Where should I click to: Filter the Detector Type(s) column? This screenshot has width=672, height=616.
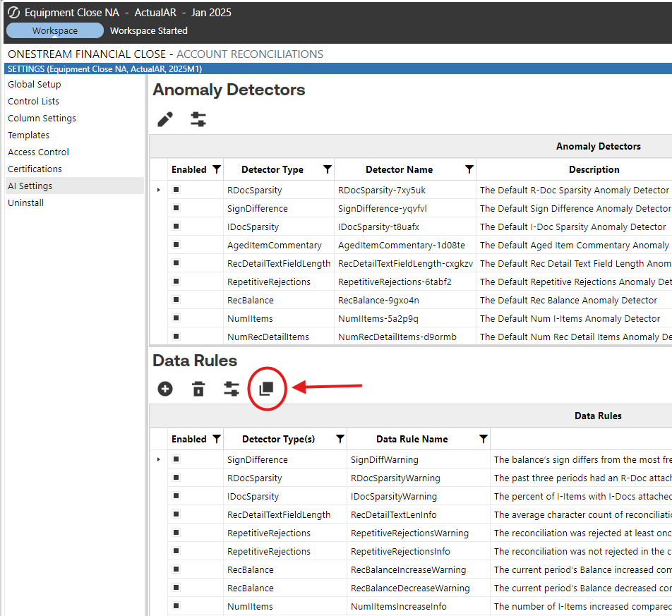click(340, 439)
